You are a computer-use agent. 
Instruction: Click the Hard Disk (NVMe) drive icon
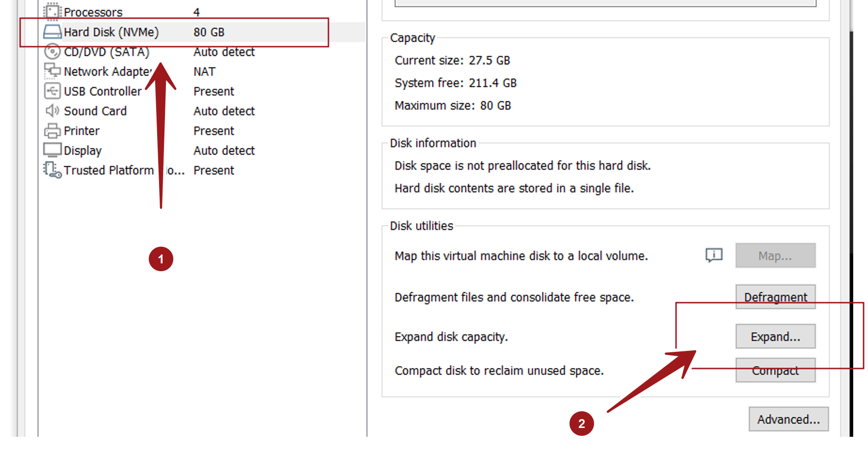tap(52, 32)
